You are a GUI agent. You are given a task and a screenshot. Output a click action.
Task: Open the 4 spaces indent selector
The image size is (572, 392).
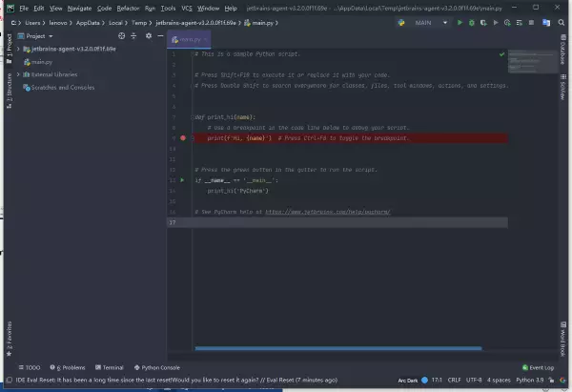499,380
